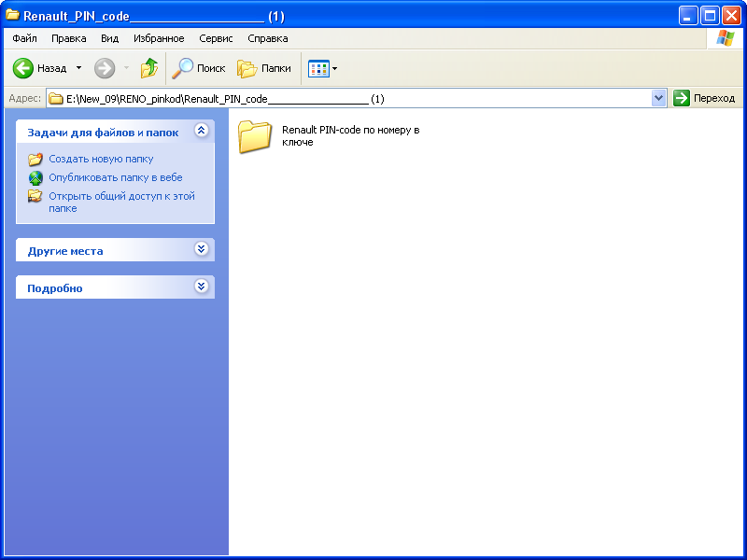
Task: Click the new folder task icon
Action: (35, 159)
